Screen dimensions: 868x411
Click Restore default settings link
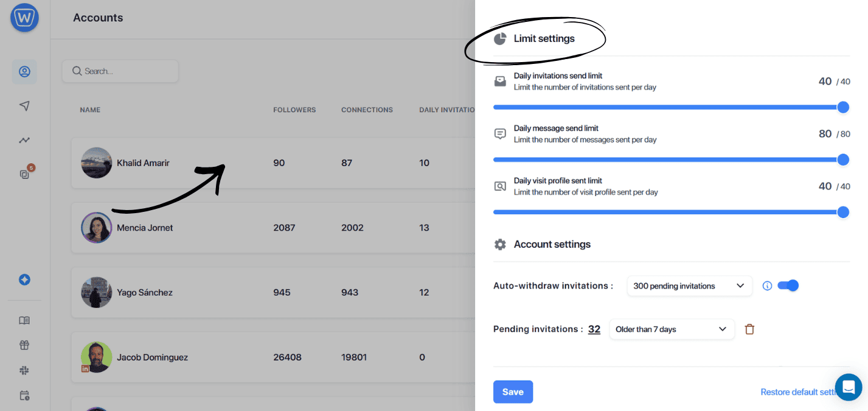799,392
